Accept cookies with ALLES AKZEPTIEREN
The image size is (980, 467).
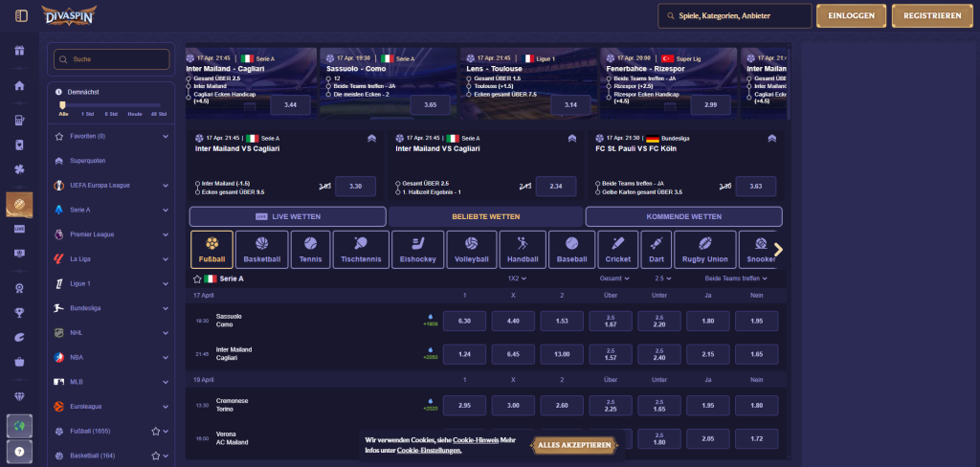coord(574,445)
